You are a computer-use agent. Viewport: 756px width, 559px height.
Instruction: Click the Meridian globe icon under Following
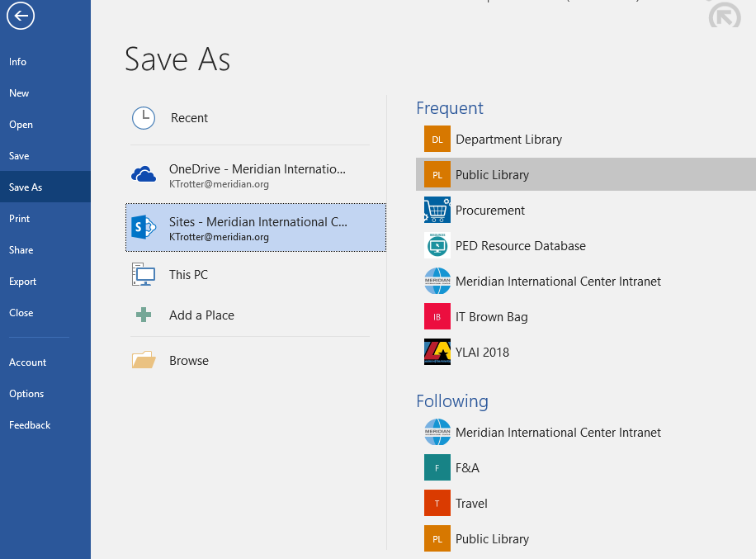pyautogui.click(x=437, y=432)
